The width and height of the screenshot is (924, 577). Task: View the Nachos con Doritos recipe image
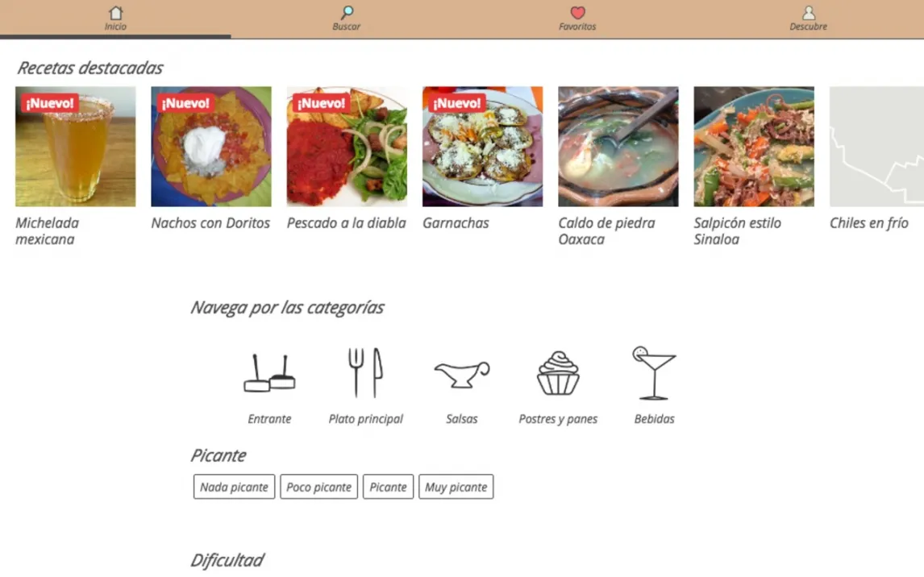[x=211, y=147]
